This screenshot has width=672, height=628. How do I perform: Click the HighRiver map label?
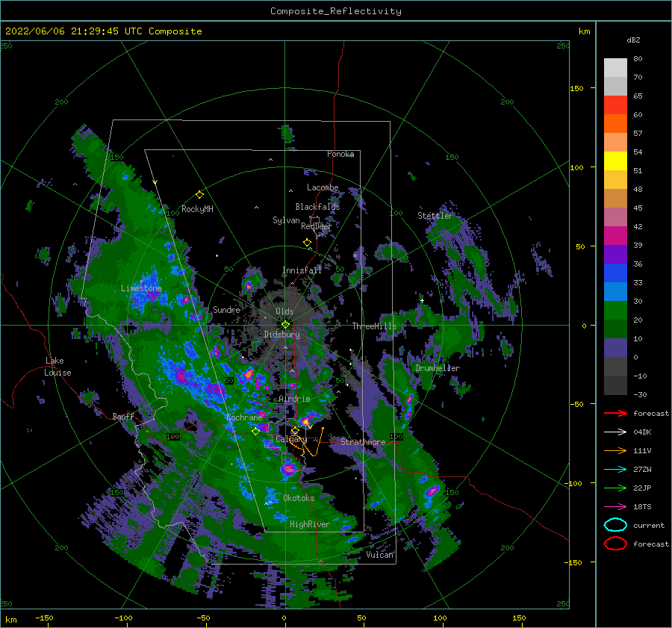click(310, 524)
